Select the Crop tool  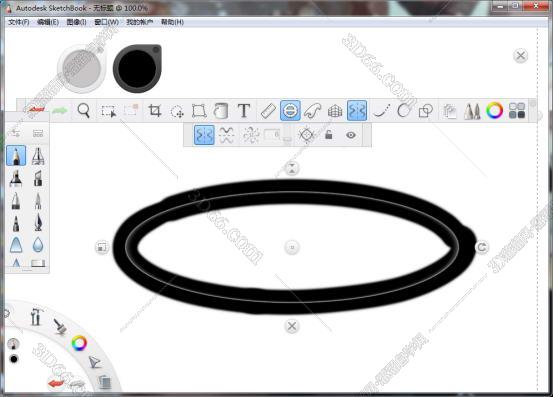(x=154, y=111)
